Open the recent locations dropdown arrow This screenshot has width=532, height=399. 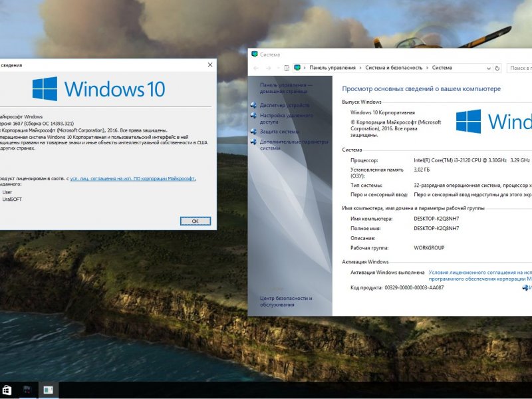[x=278, y=68]
